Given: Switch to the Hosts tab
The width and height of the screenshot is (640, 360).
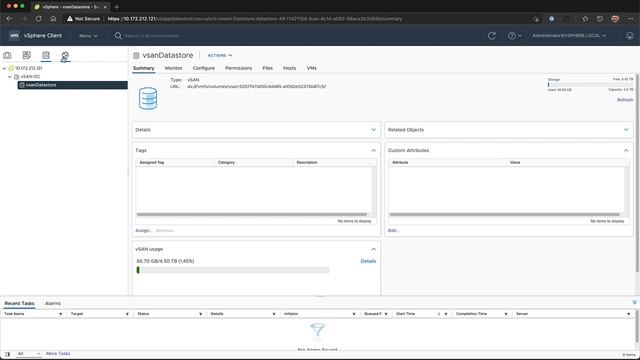Looking at the screenshot, I should pyautogui.click(x=289, y=68).
